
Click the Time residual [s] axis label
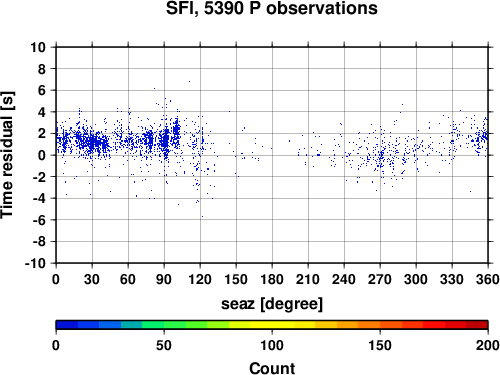[x=7, y=155]
